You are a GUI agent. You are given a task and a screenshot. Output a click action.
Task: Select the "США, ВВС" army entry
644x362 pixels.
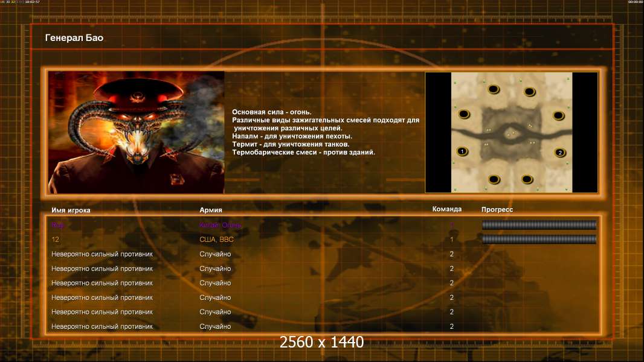[x=216, y=240]
